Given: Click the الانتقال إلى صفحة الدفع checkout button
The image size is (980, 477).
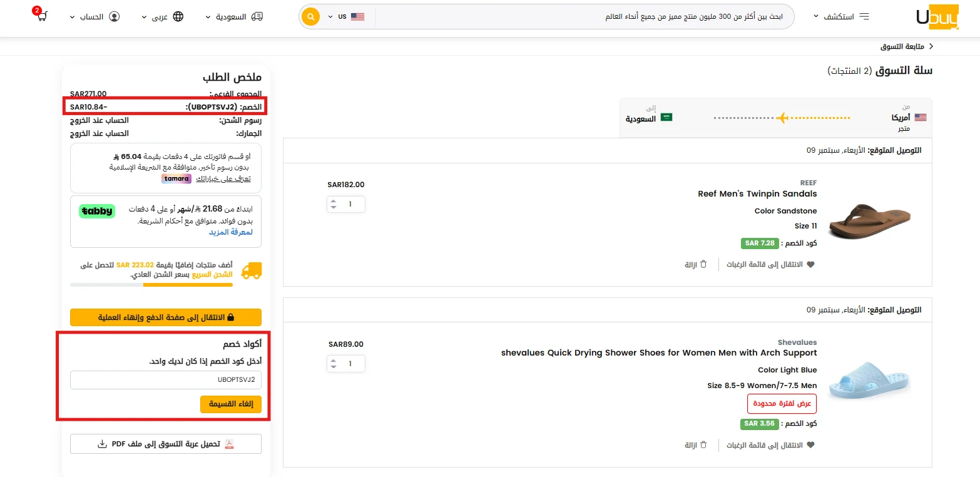Looking at the screenshot, I should pyautogui.click(x=166, y=317).
